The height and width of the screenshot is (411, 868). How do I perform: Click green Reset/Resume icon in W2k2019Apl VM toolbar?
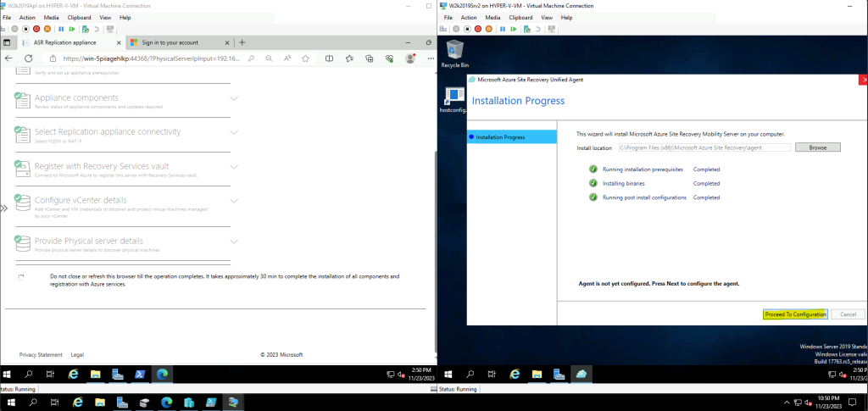72,29
